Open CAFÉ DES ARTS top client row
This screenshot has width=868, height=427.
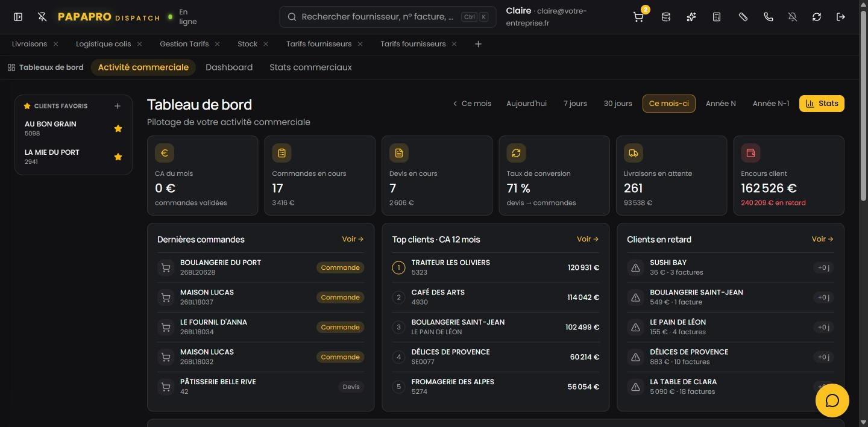(x=495, y=297)
